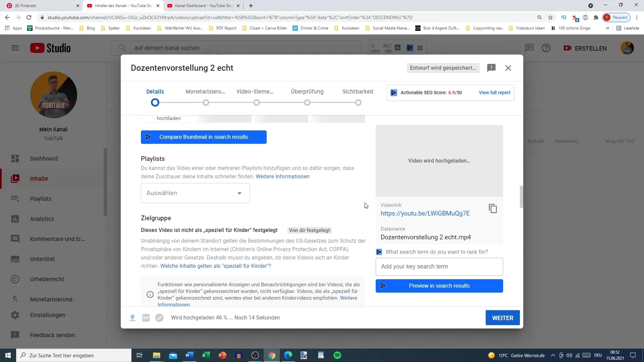Click the Dashboard sidebar icon
The width and height of the screenshot is (644, 362).
click(15, 159)
